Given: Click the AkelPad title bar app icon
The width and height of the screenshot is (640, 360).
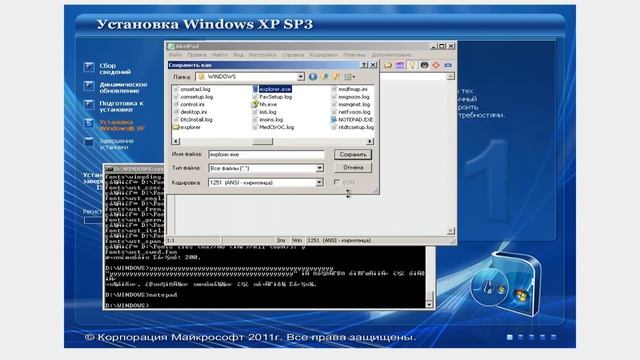Looking at the screenshot, I should (x=171, y=46).
